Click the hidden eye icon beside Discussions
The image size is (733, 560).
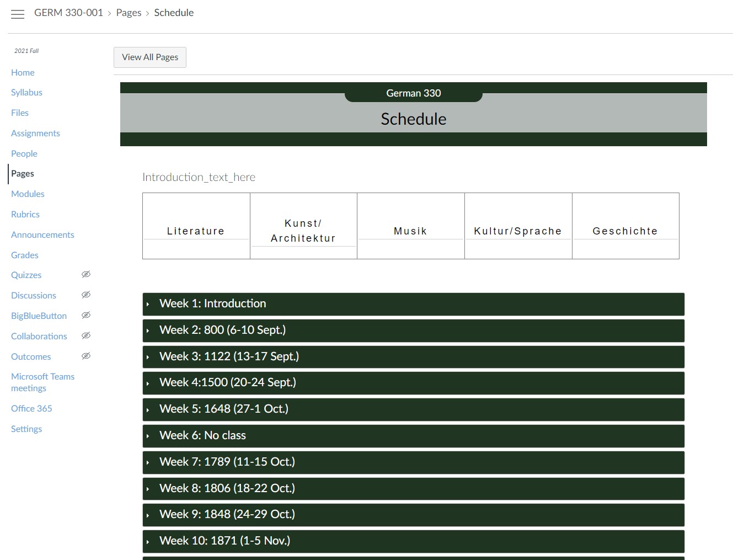coord(86,295)
